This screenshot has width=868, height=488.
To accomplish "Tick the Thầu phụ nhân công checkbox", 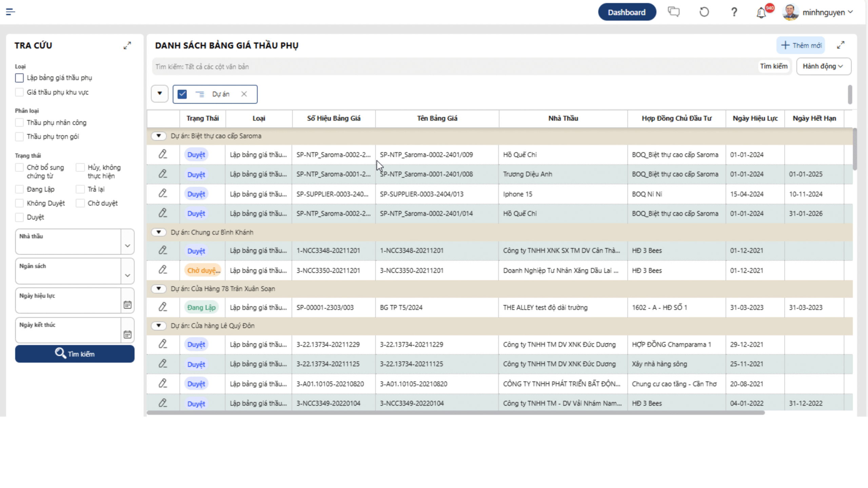I will click(x=19, y=123).
